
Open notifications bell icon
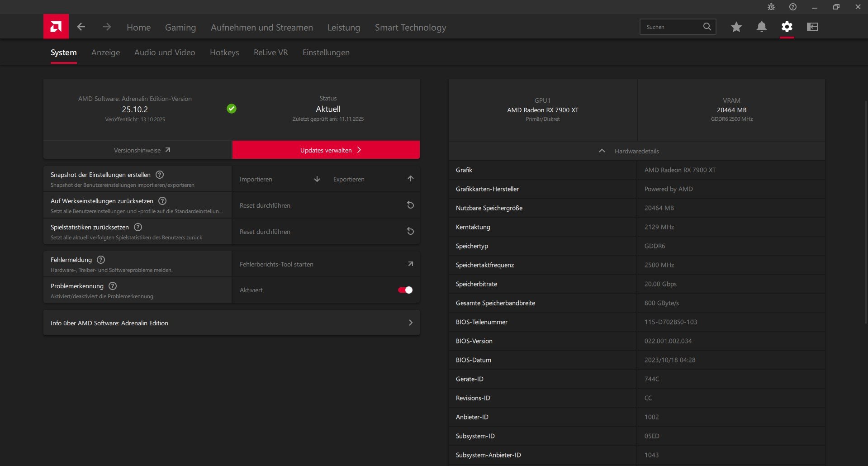tap(762, 27)
